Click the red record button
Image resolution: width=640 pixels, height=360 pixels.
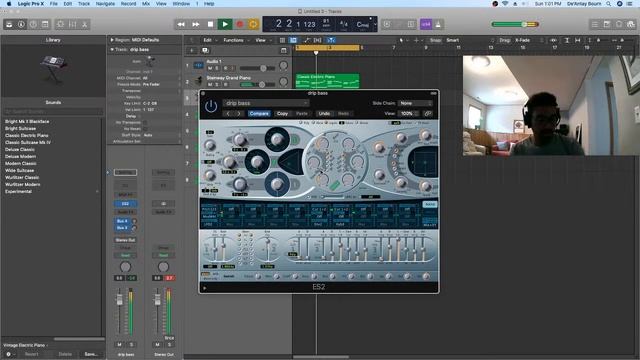240,24
